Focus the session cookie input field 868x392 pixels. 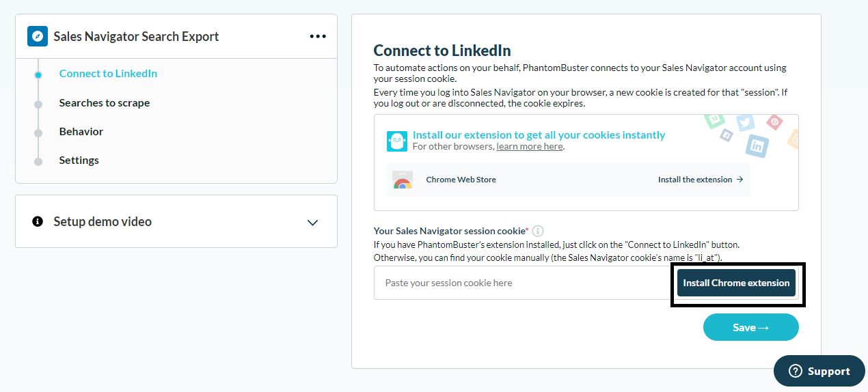pos(524,283)
